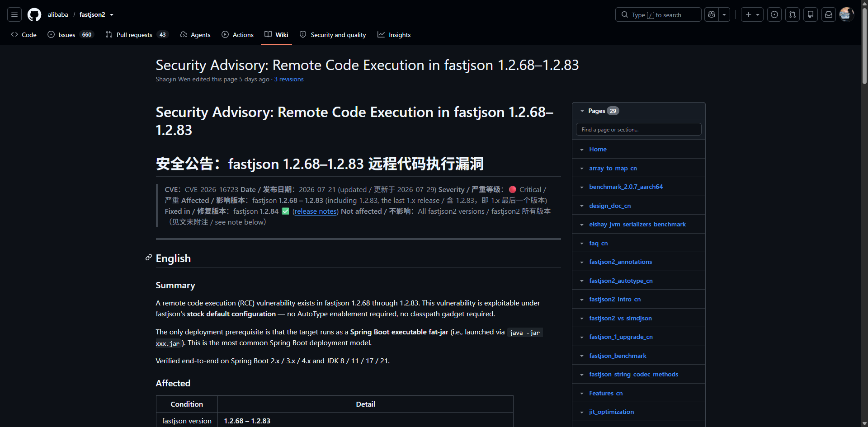
Task: Expand the faq_cn page sections
Action: (x=582, y=244)
